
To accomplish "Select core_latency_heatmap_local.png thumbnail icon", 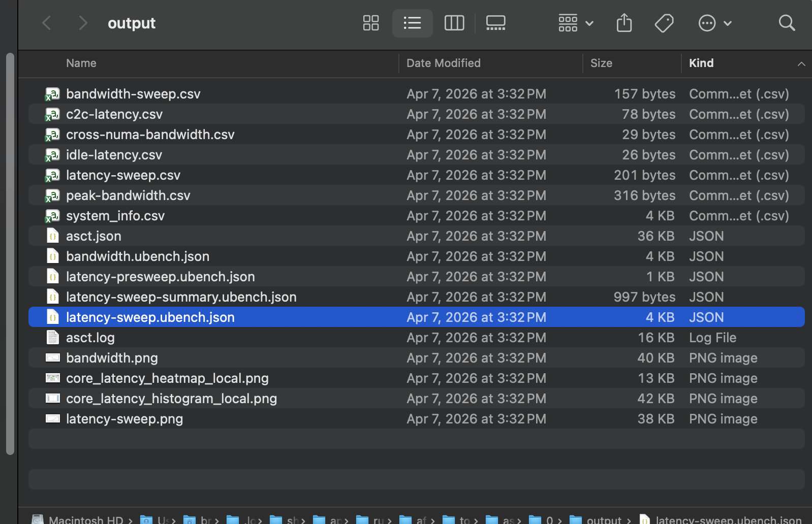I will [x=53, y=378].
